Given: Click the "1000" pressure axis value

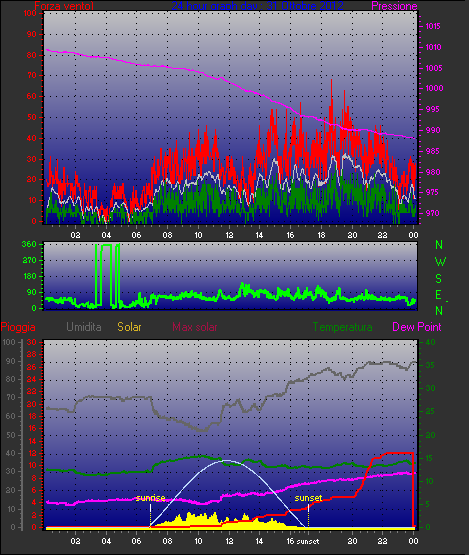Looking at the screenshot, I should (434, 88).
